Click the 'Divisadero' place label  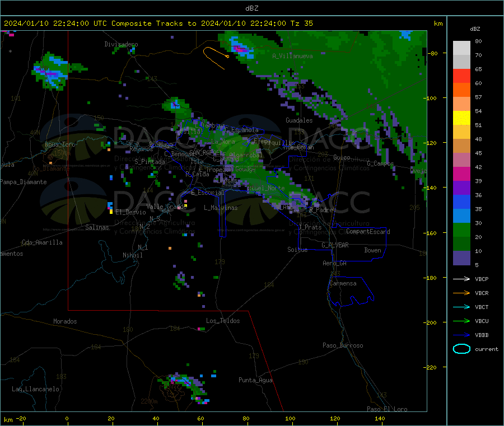[121, 44]
